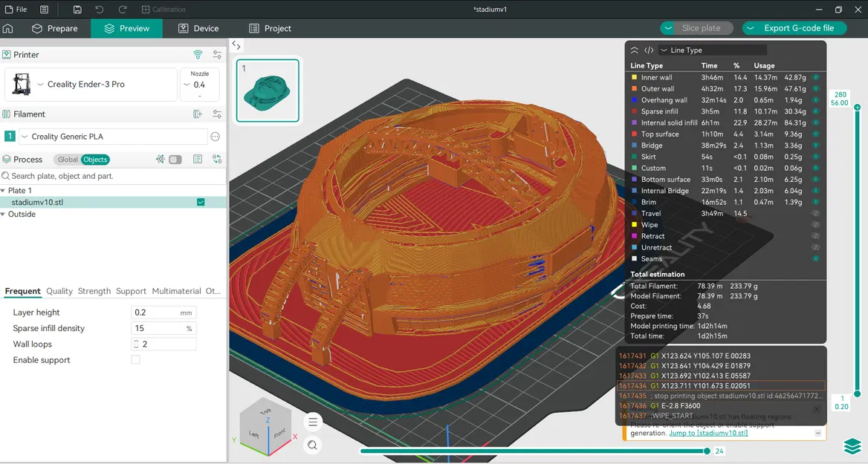Viewport: 868px width, 464px height.
Task: Uncheck the stadiumv10.stl object checkbox
Action: click(201, 202)
